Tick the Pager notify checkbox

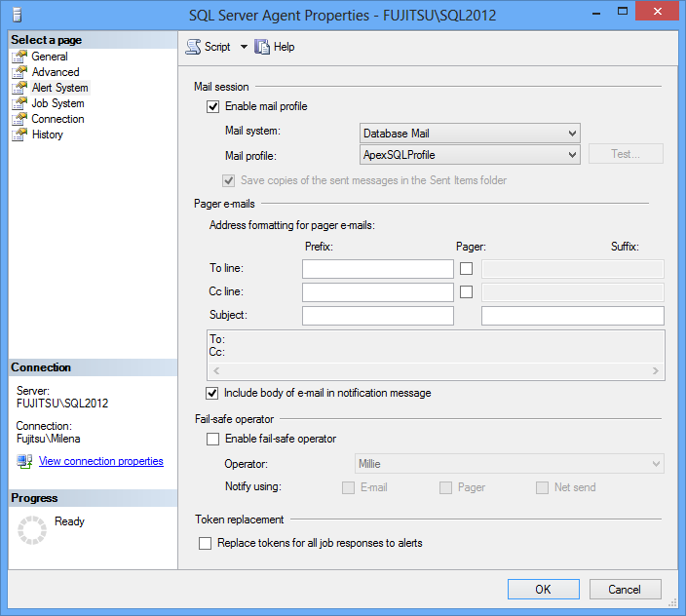click(x=446, y=487)
